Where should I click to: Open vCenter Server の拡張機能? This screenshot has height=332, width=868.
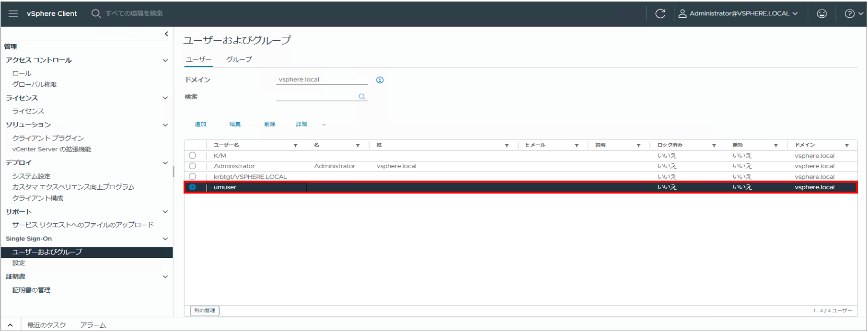(x=52, y=149)
